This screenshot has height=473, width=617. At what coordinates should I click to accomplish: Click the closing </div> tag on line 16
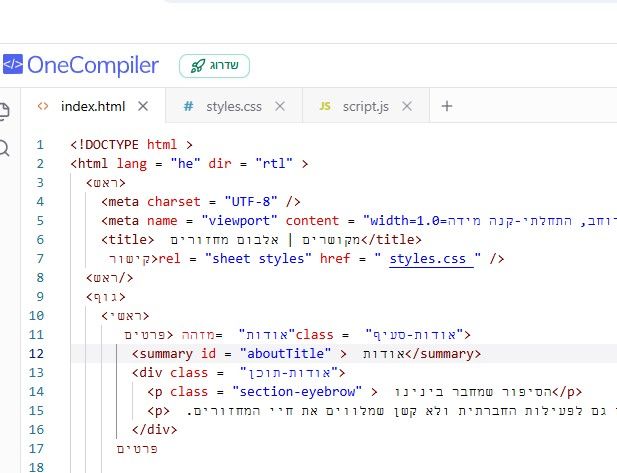[x=155, y=429]
